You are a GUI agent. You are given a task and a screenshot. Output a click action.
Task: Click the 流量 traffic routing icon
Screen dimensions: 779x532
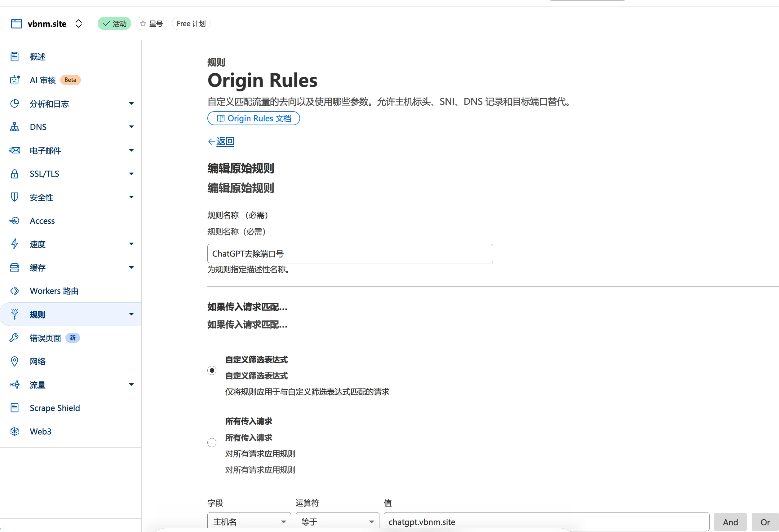(x=14, y=385)
